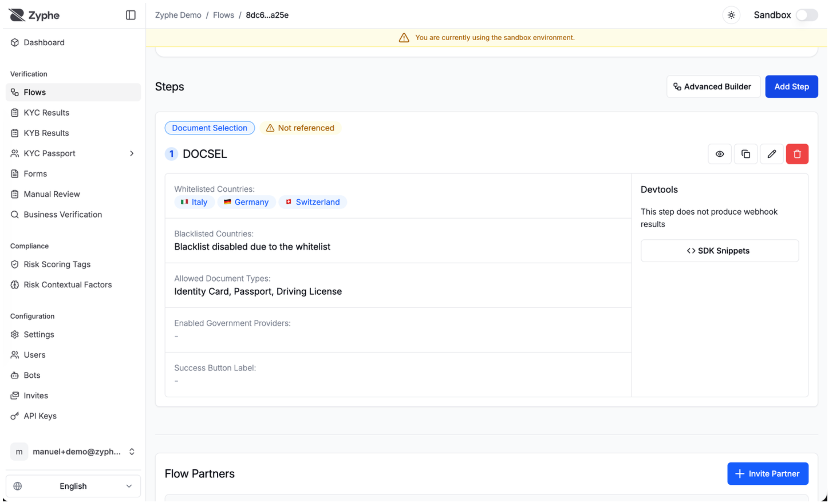Click the Risk Contextual Factors icon

click(15, 284)
